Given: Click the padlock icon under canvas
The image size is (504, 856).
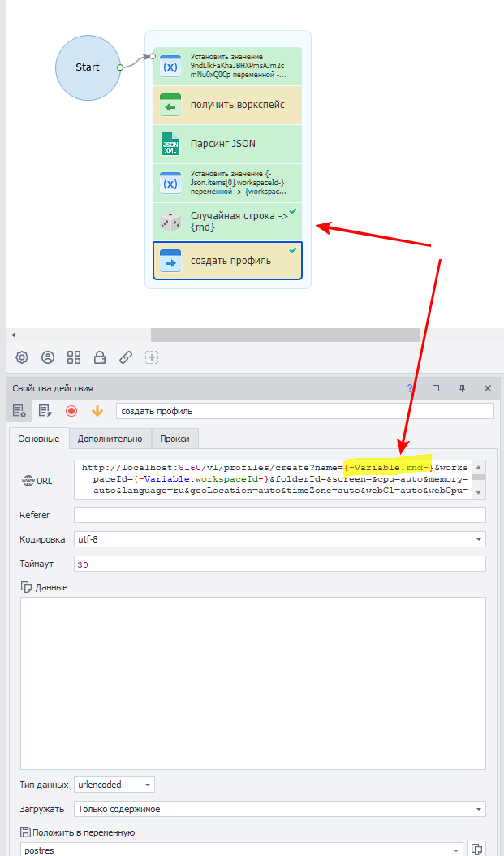Looking at the screenshot, I should click(x=100, y=357).
